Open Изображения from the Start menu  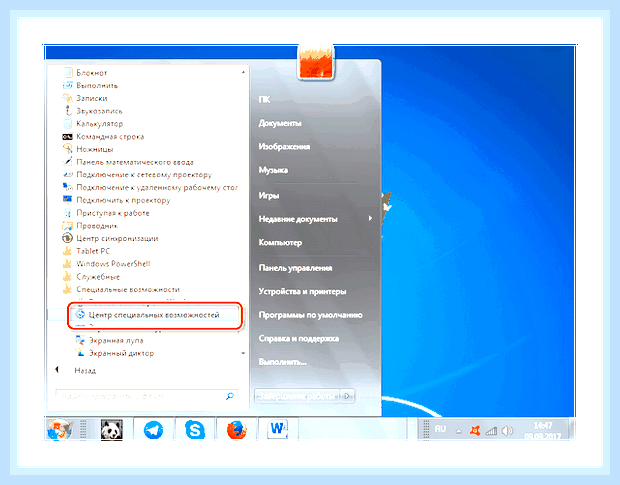(284, 147)
